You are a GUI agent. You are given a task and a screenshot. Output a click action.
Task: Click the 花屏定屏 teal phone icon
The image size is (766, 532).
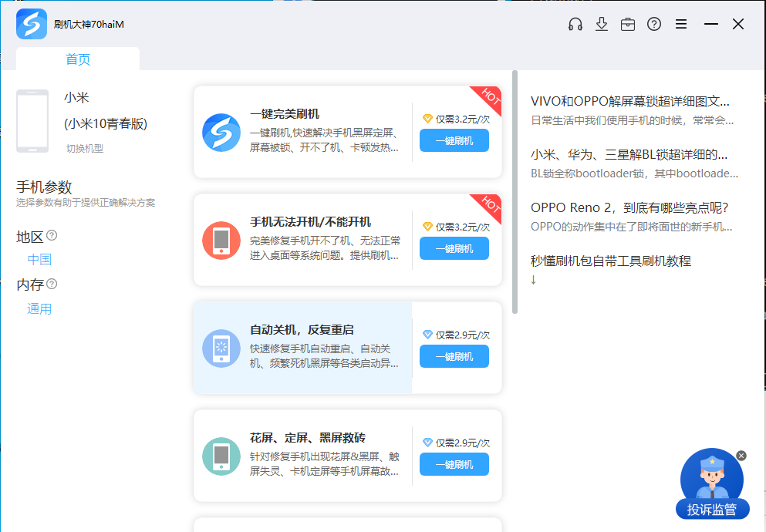pos(221,456)
